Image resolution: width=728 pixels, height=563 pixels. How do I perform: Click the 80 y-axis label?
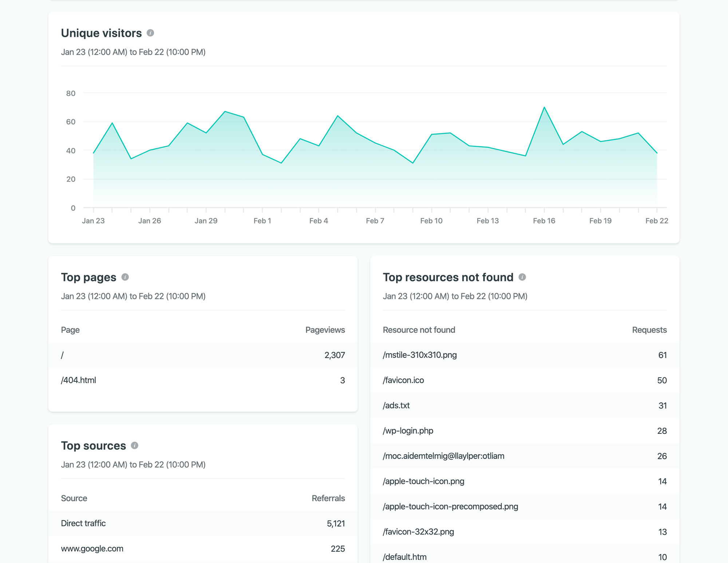pos(71,93)
